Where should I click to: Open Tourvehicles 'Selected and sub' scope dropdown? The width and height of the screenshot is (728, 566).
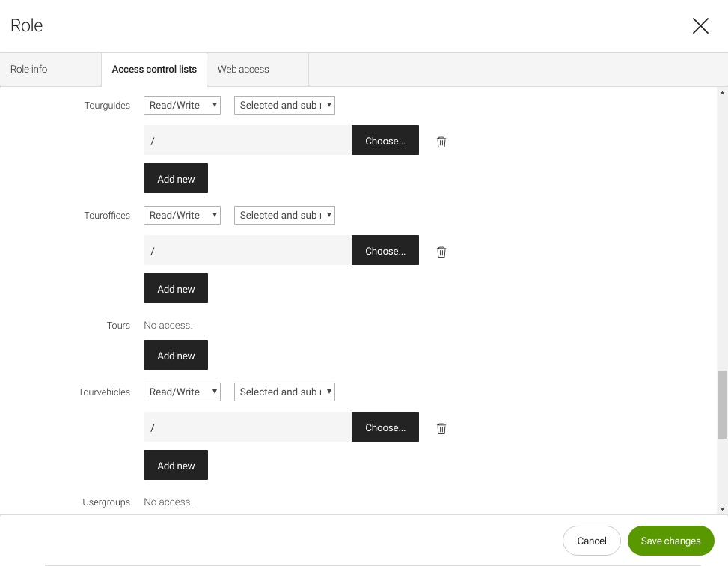coord(284,392)
